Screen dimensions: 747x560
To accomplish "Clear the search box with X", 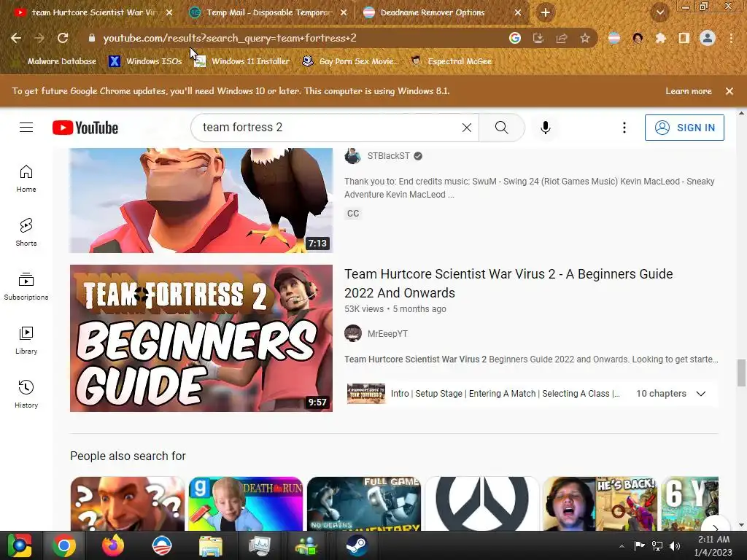I will tap(467, 128).
